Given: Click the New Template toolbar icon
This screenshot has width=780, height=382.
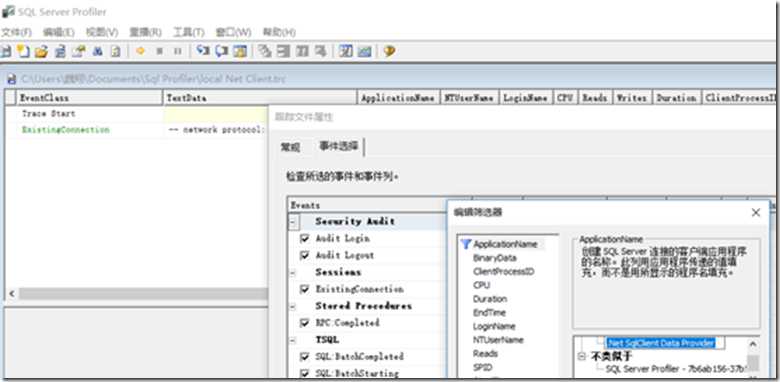Looking at the screenshot, I should [x=23, y=51].
